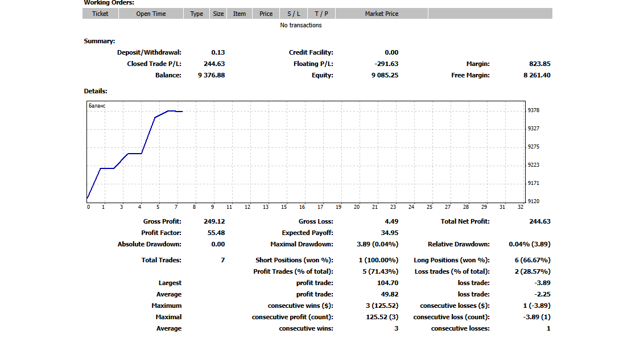The width and height of the screenshot is (644, 338).
Task: Click the Profit Factor label
Action: coord(161,233)
